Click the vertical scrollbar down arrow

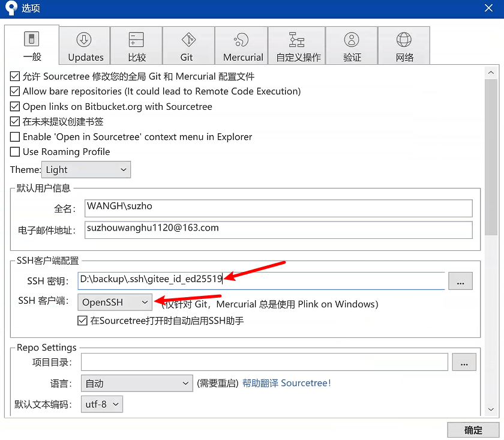point(491,409)
